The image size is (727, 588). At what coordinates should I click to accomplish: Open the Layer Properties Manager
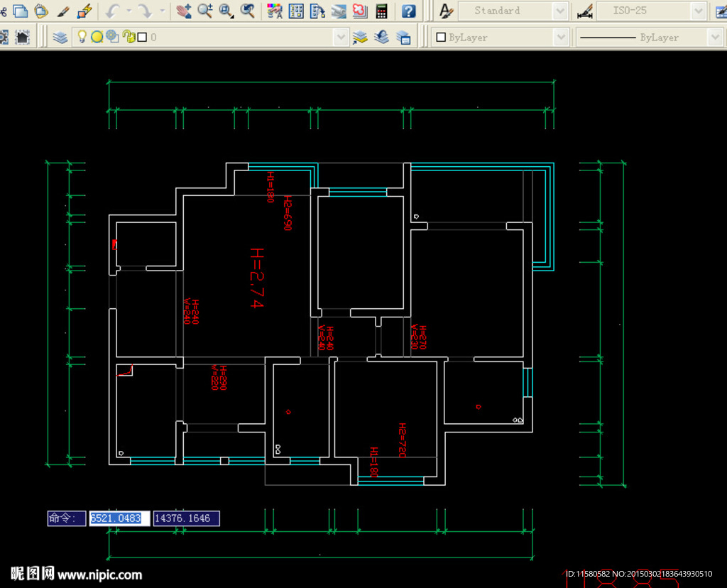(x=60, y=37)
